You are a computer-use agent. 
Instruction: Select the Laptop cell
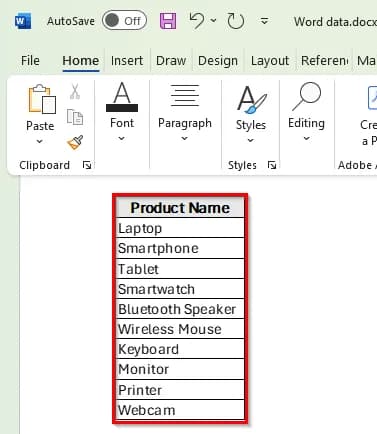pyautogui.click(x=180, y=228)
